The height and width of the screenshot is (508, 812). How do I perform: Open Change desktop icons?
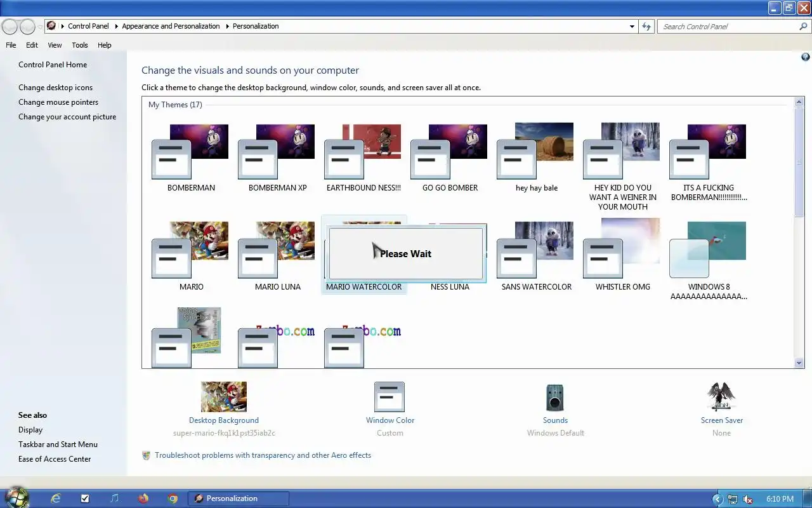click(x=55, y=88)
